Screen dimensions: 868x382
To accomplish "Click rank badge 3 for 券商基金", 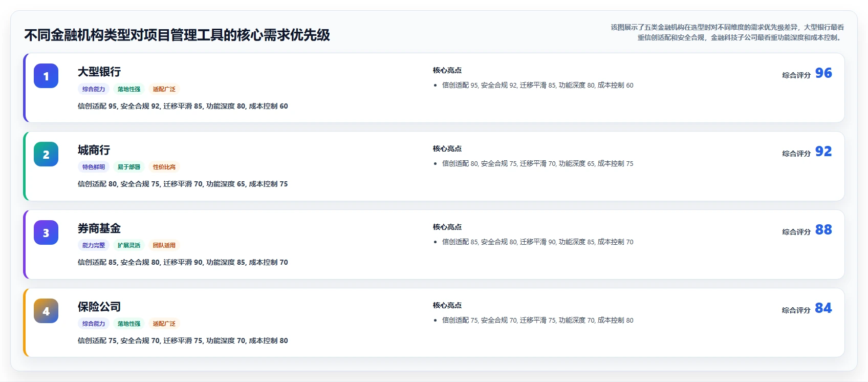I will point(46,233).
